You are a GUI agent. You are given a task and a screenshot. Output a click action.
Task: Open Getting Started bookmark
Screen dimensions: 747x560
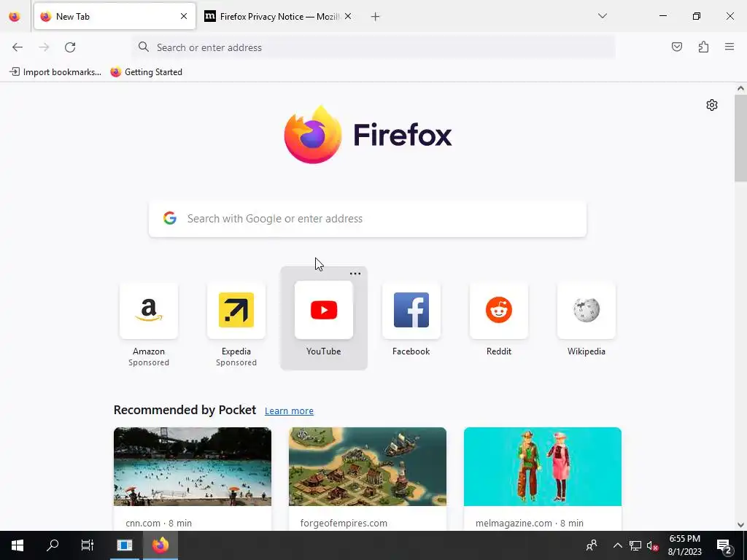146,72
